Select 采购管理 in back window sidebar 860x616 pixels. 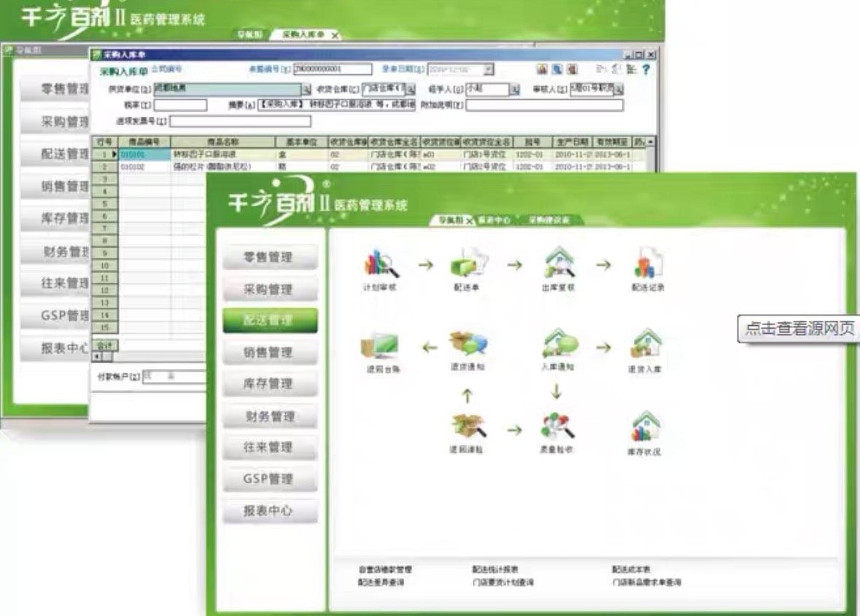coord(55,122)
